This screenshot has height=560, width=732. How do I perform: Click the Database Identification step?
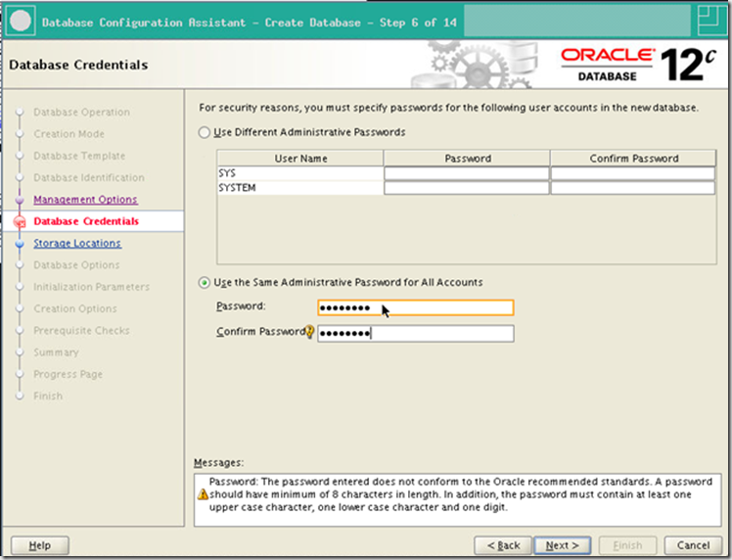pos(89,178)
